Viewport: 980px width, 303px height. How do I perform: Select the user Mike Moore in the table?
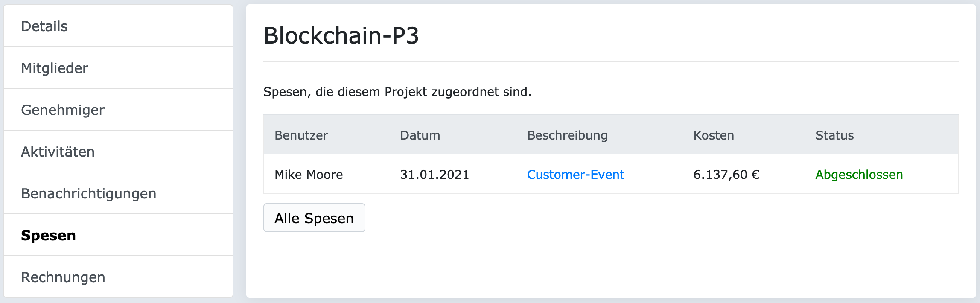tap(309, 175)
